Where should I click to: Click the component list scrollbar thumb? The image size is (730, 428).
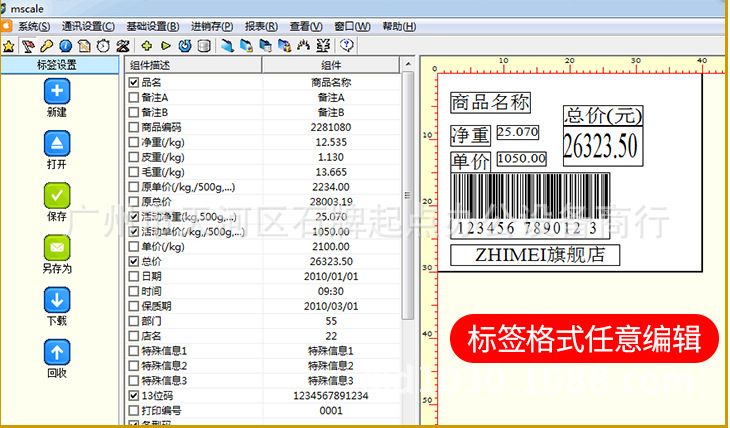[408, 196]
